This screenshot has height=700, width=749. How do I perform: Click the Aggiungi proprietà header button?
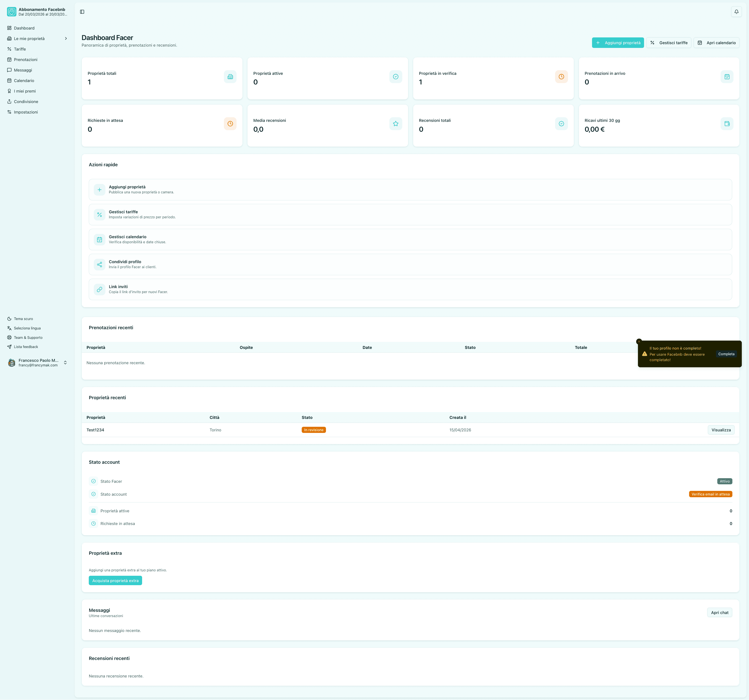(x=618, y=43)
